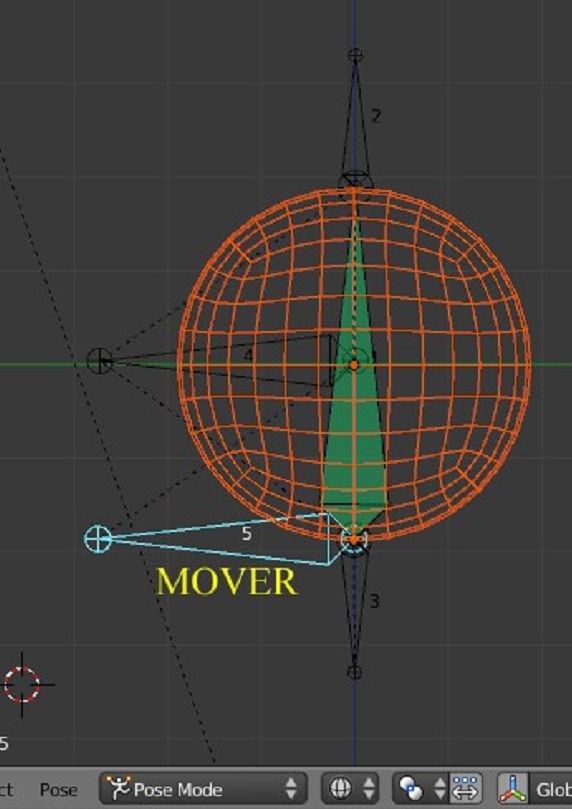Click the red-white 3D cursor
The height and width of the screenshot is (809, 572).
22,685
